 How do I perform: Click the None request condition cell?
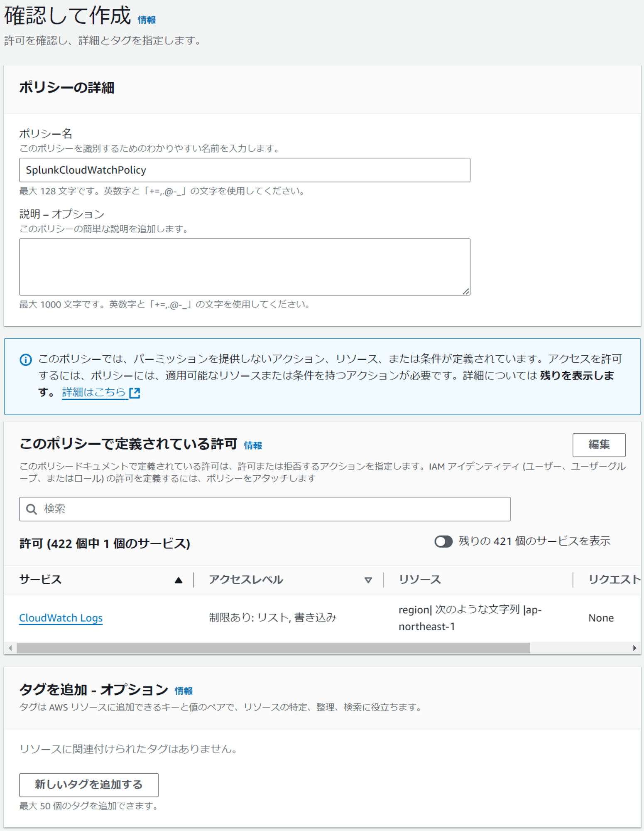pyautogui.click(x=601, y=618)
